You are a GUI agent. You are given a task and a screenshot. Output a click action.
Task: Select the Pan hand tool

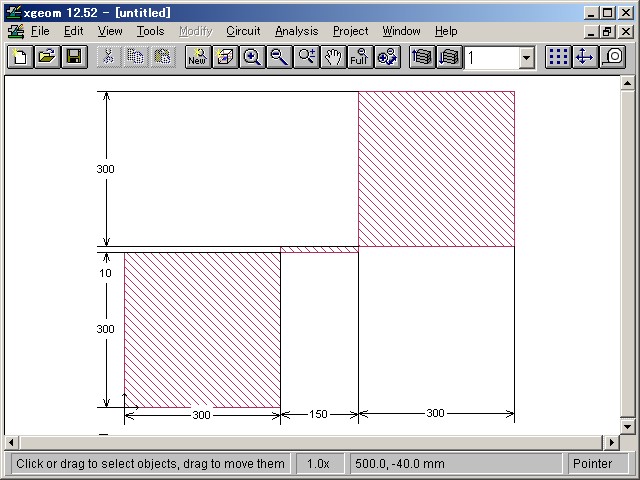(x=333, y=57)
